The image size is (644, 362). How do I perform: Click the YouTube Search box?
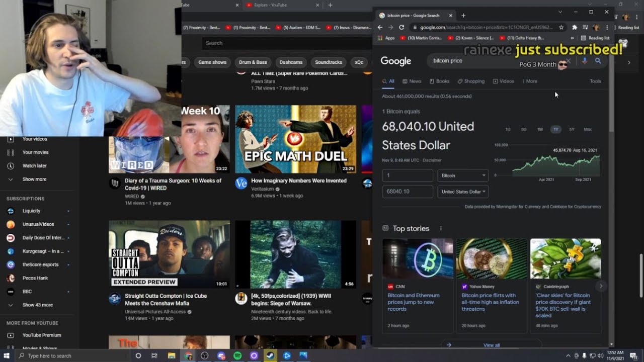coord(287,43)
